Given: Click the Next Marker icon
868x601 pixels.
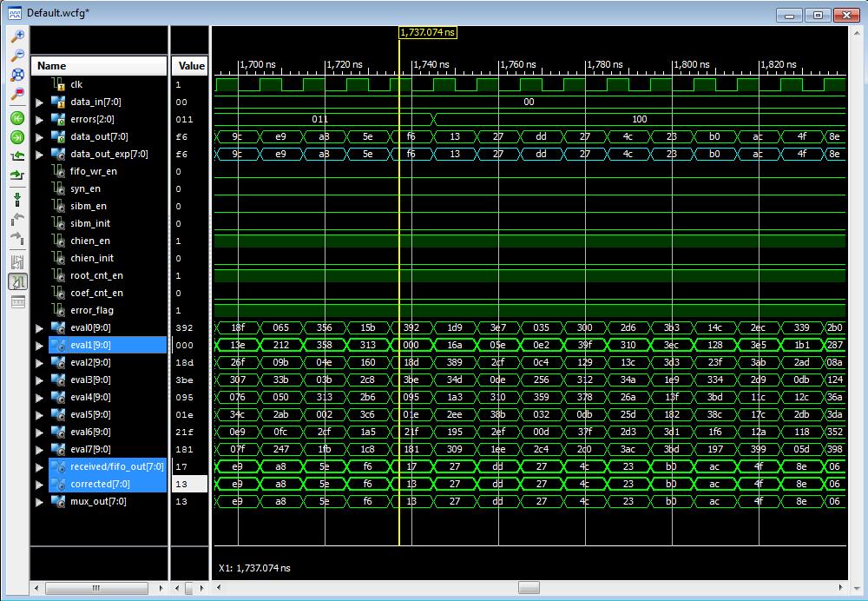Looking at the screenshot, I should (17, 238).
